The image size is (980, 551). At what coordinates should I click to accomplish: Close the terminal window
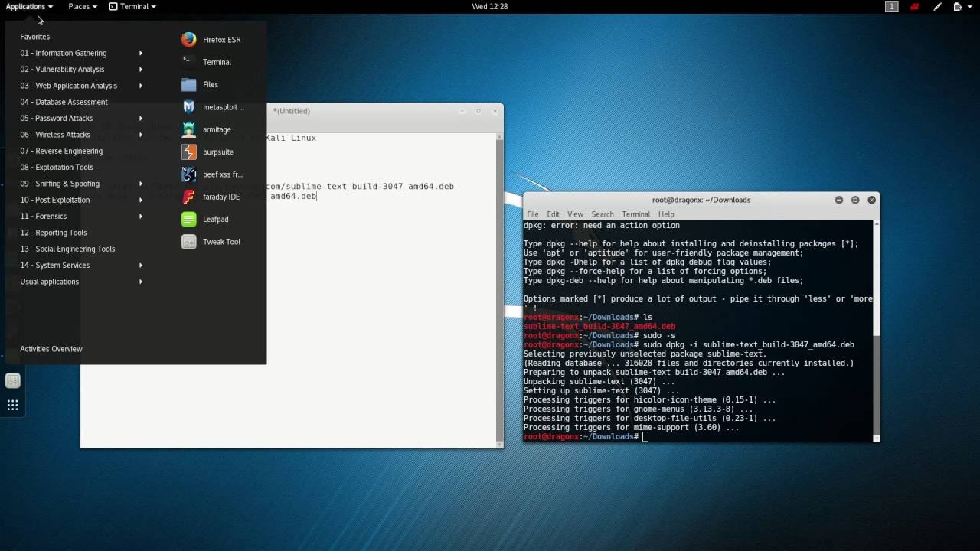(871, 200)
